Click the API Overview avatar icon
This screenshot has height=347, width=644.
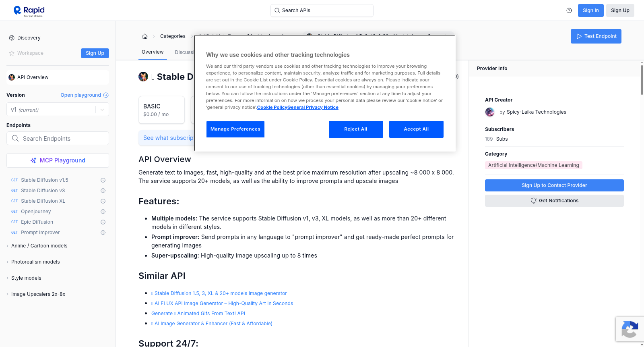point(12,77)
